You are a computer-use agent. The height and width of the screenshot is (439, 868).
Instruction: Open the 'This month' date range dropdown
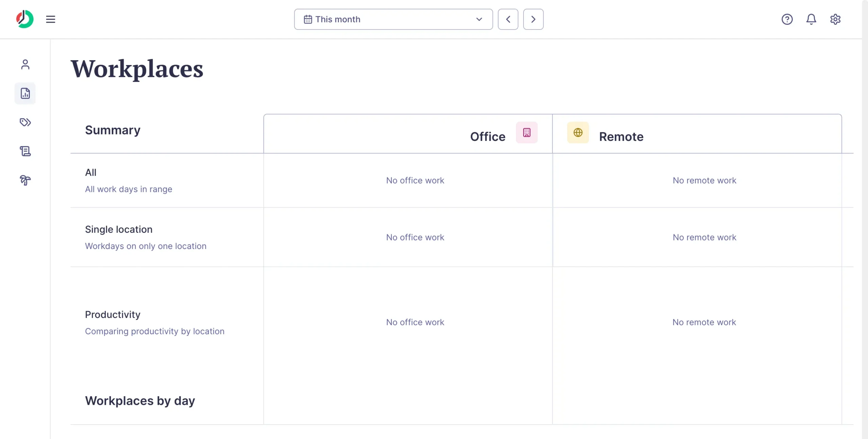click(393, 19)
